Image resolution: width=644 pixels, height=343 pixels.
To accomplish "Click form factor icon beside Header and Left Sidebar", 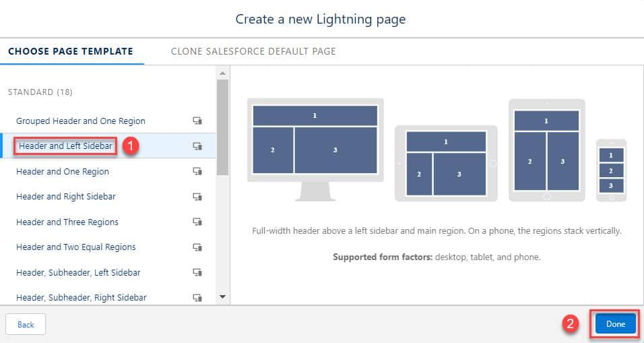I will click(x=197, y=146).
